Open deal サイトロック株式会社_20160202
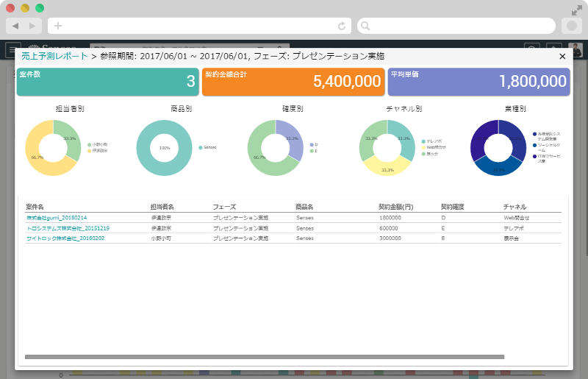The height and width of the screenshot is (379, 588). click(x=65, y=238)
